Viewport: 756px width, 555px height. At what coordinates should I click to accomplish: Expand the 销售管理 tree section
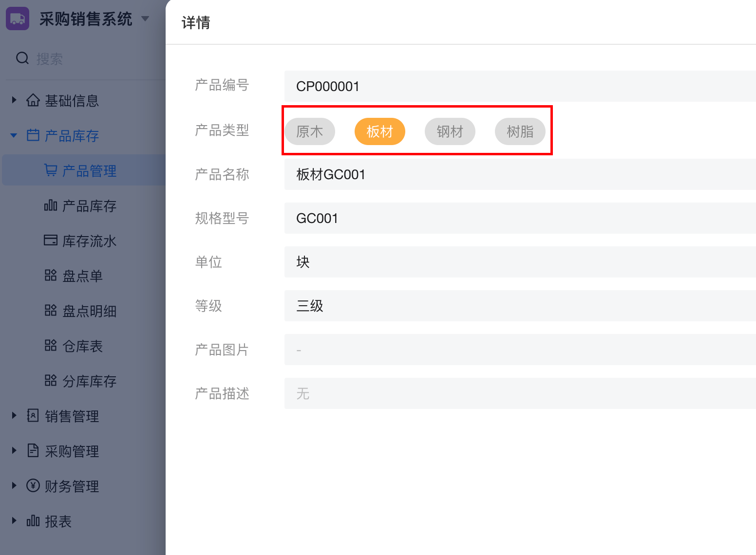pyautogui.click(x=14, y=416)
